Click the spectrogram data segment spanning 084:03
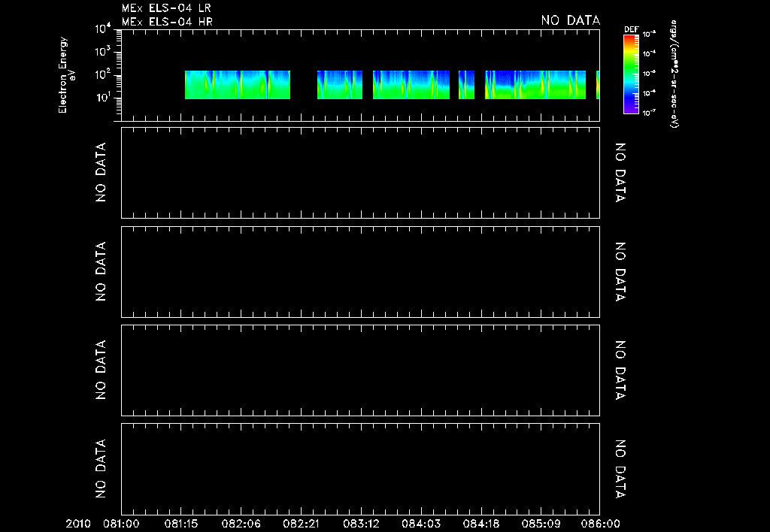770x532 pixels. point(411,85)
